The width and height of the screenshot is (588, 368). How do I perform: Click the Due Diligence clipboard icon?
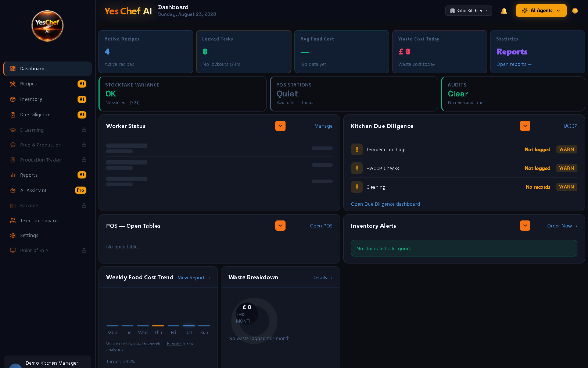(13, 115)
